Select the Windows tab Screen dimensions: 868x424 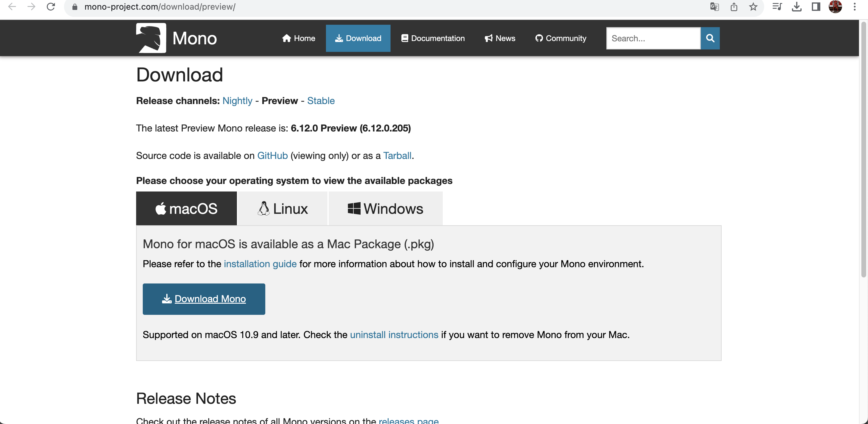tap(385, 208)
